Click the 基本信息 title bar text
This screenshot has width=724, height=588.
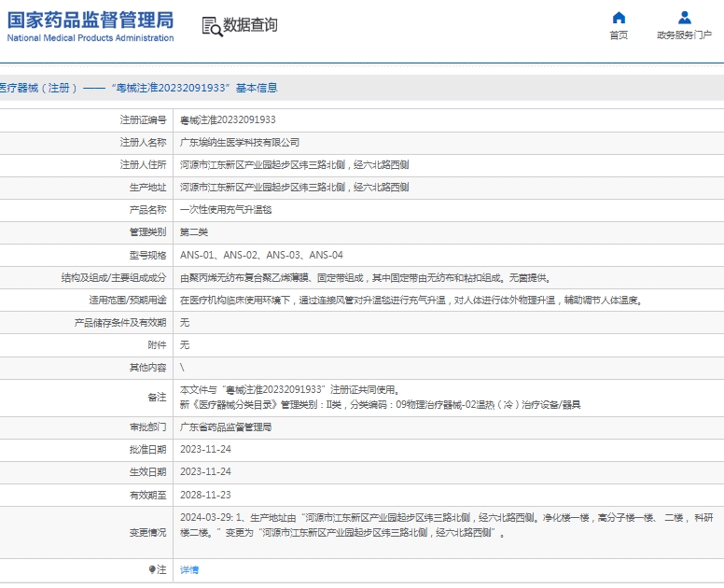tap(257, 88)
